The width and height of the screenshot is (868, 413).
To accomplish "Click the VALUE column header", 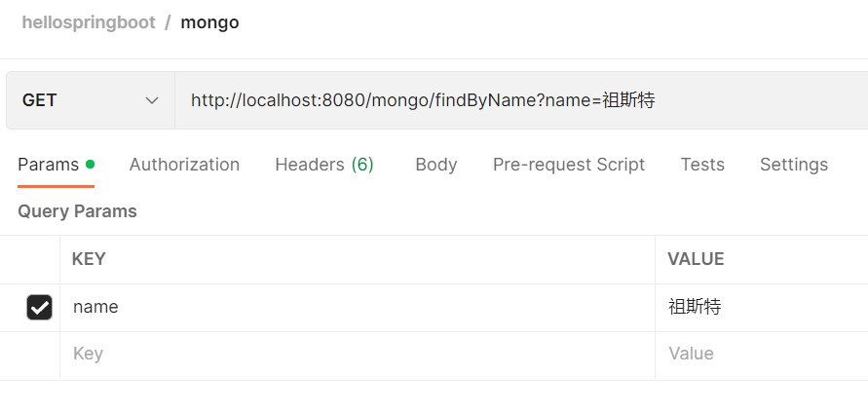I will click(x=696, y=259).
